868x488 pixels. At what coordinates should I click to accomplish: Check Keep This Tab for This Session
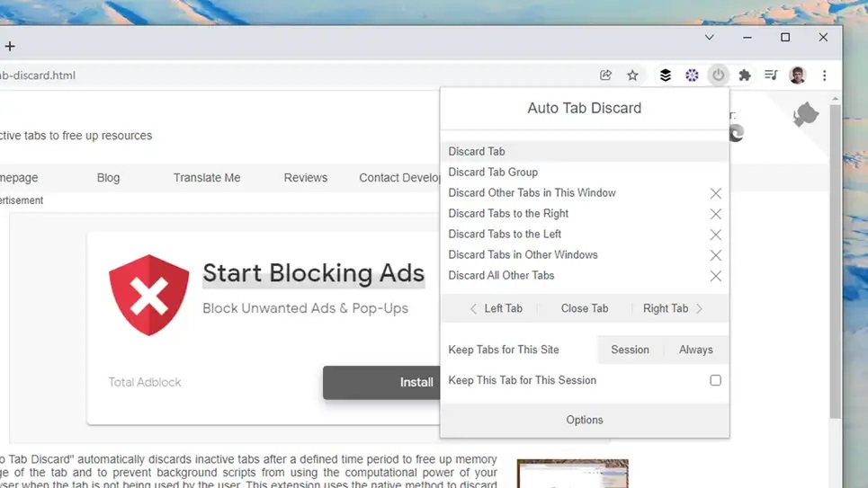point(715,380)
